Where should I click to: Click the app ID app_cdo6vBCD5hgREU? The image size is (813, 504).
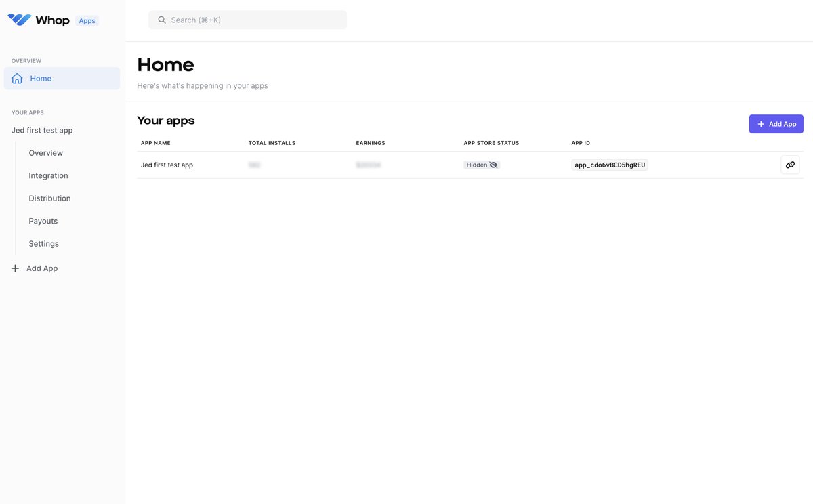point(610,165)
